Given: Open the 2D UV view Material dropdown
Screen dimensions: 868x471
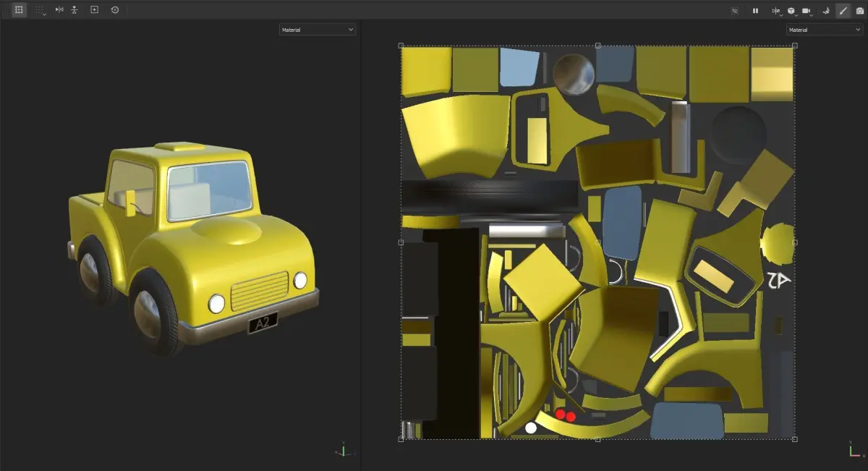Looking at the screenshot, I should [825, 30].
